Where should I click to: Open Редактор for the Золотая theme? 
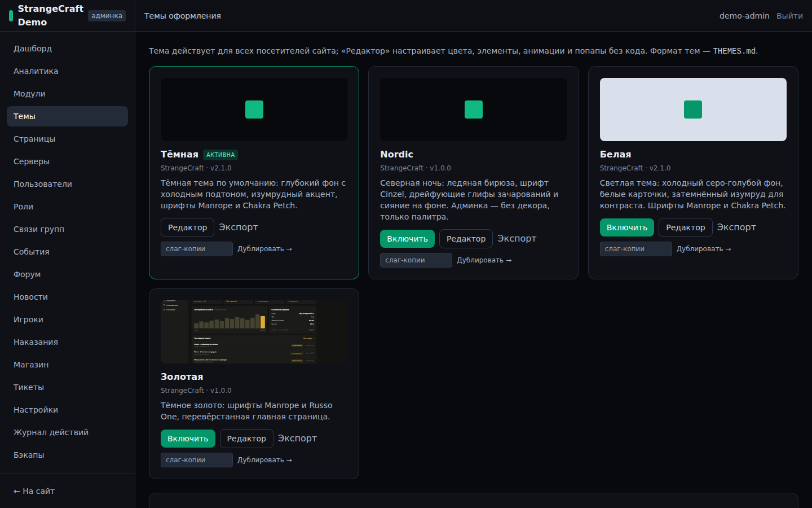[246, 439]
